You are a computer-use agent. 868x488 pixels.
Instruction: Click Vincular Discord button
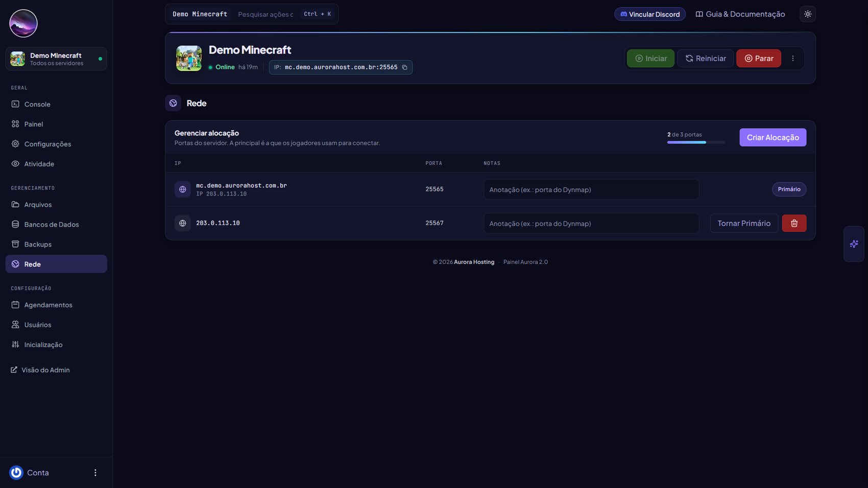point(650,14)
